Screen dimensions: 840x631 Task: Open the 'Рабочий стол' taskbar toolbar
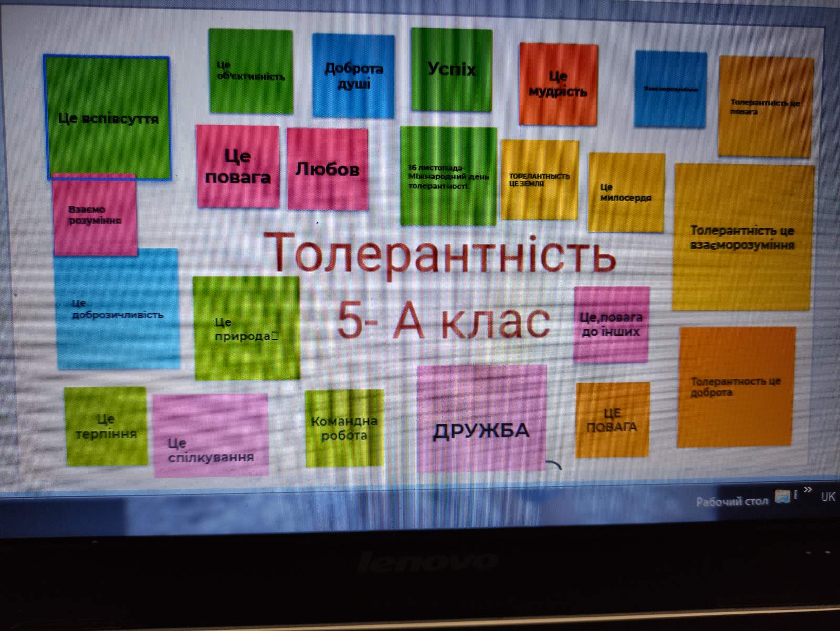coord(732,502)
